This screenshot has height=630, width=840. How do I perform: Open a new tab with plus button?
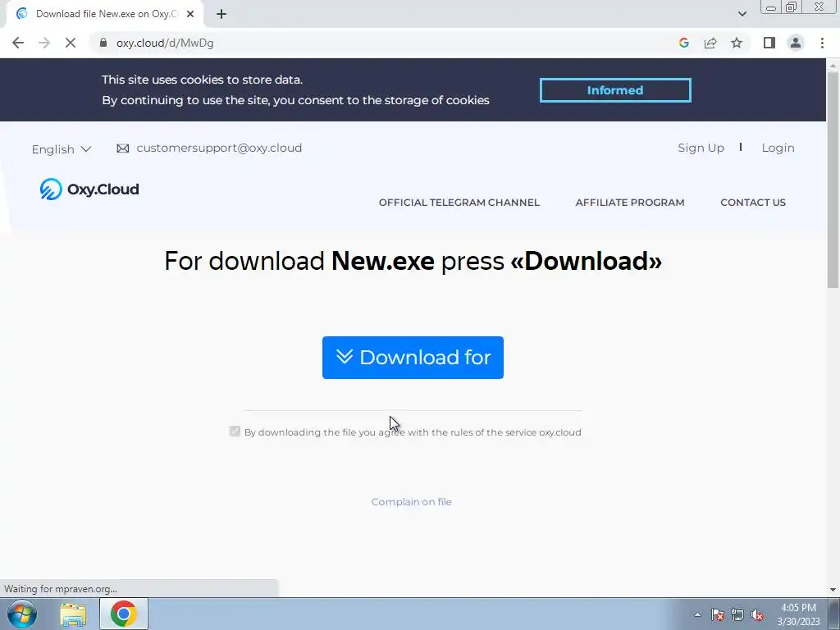pyautogui.click(x=221, y=14)
